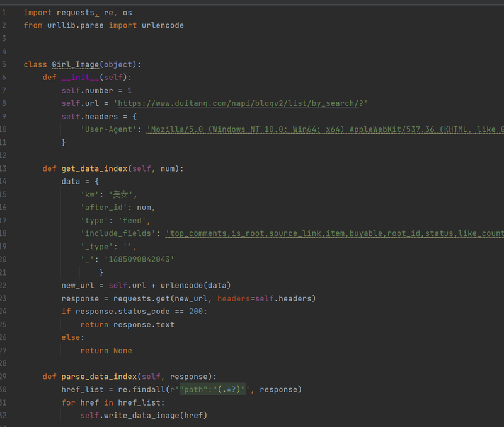The image size is (504, 427).
Task: Click the class name Girl_Image
Action: [76, 65]
